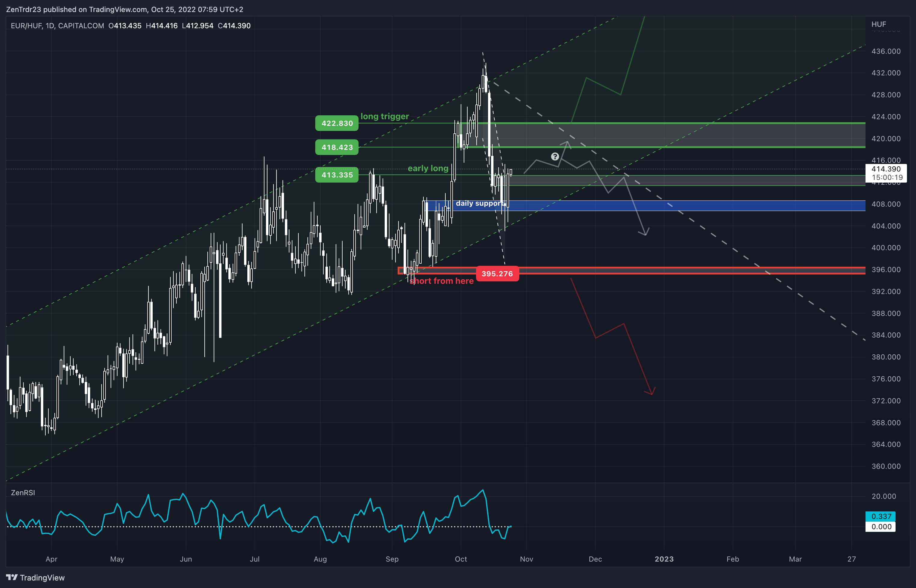The height and width of the screenshot is (588, 916).
Task: Select the 418.423 price label
Action: pyautogui.click(x=337, y=147)
